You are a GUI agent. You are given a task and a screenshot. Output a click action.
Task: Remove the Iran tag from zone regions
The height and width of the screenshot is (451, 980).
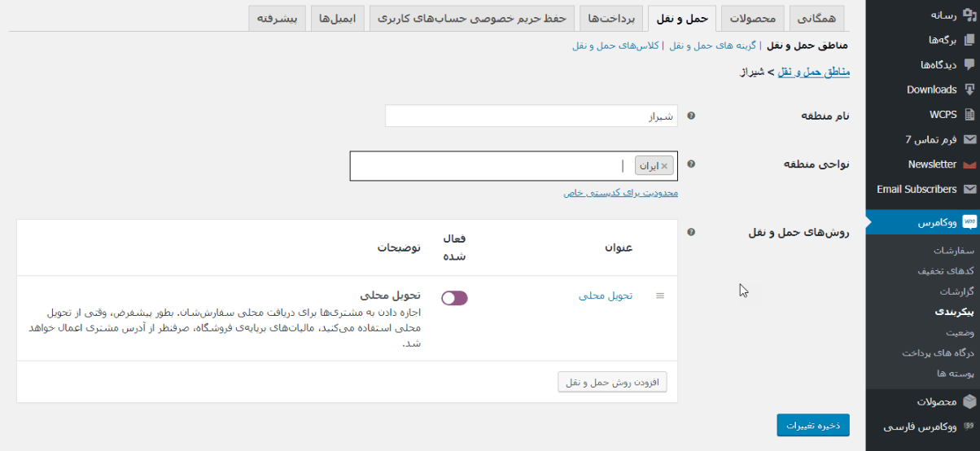tap(664, 166)
